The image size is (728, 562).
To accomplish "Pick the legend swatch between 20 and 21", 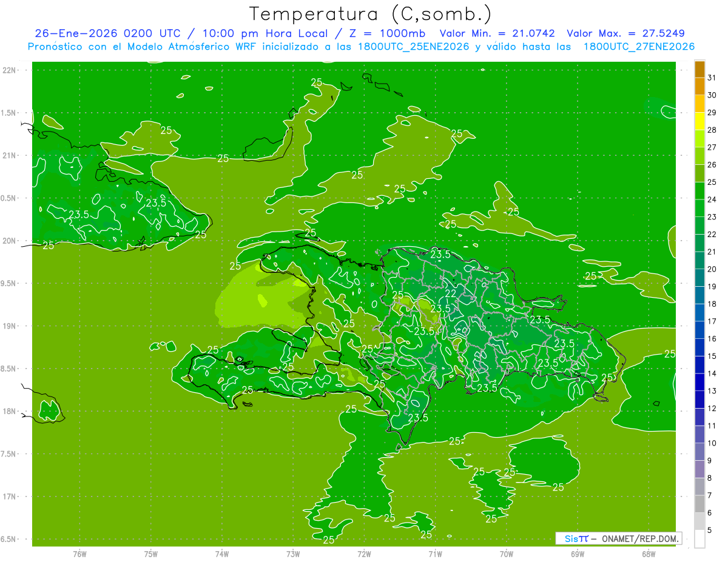I will (699, 260).
